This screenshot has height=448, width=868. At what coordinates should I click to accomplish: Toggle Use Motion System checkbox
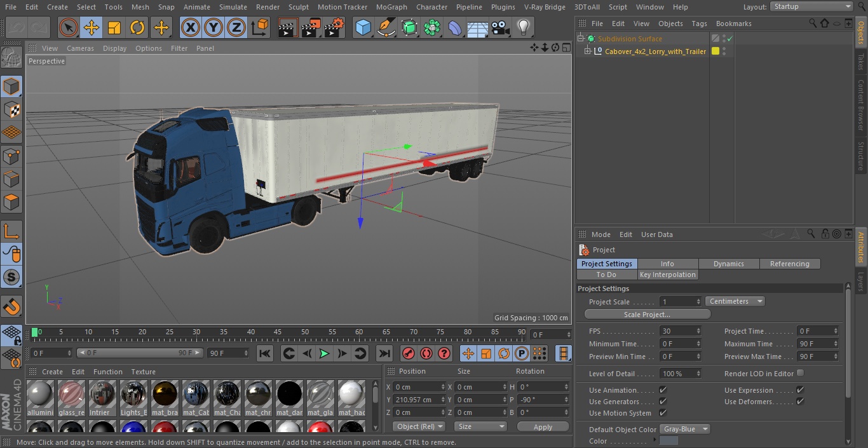point(663,413)
